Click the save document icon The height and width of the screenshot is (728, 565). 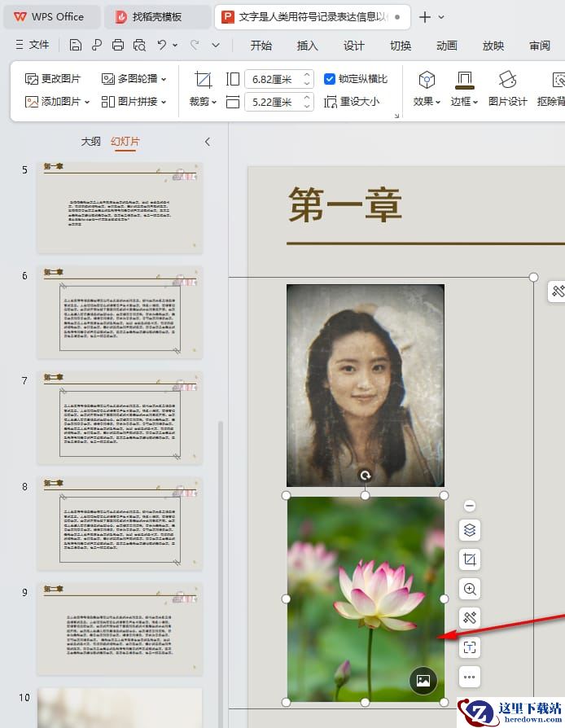(x=75, y=45)
